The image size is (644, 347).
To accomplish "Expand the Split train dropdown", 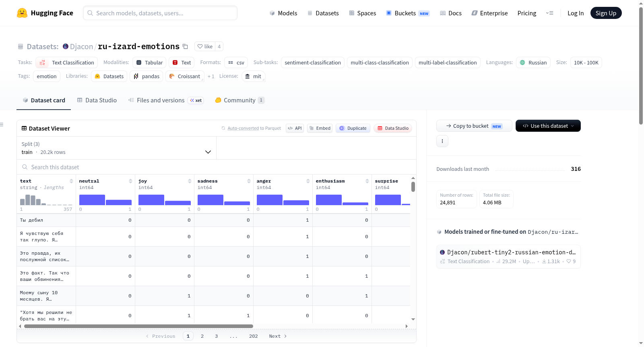I will pyautogui.click(x=117, y=148).
